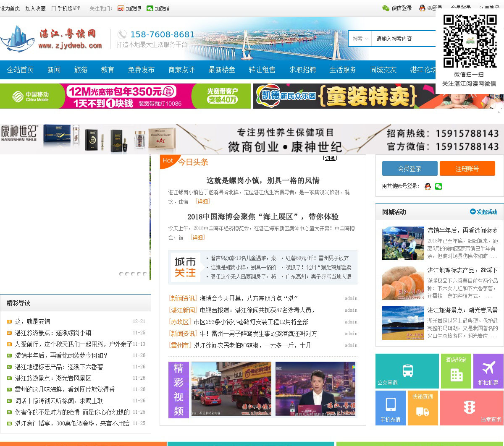504x446 pixels.
Task: Open the 折扣机票 discount flights tile
Action: (x=488, y=371)
